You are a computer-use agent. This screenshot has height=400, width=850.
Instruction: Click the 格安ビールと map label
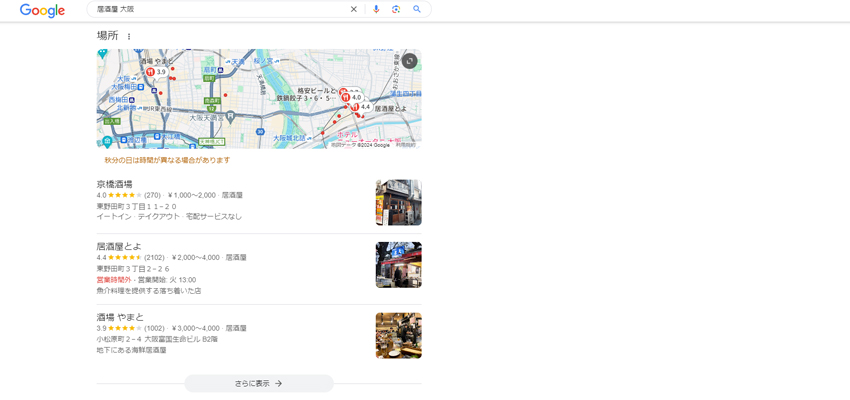(317, 91)
